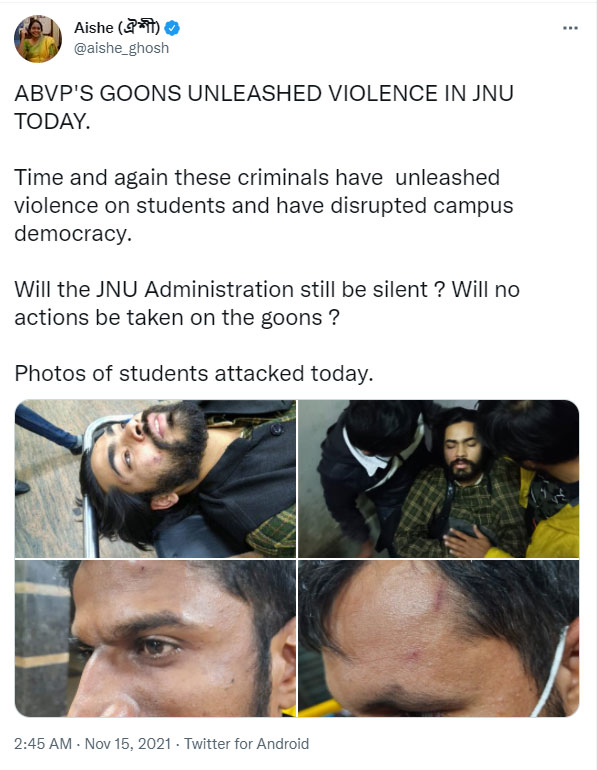Open the three-dot more options menu

click(x=570, y=28)
